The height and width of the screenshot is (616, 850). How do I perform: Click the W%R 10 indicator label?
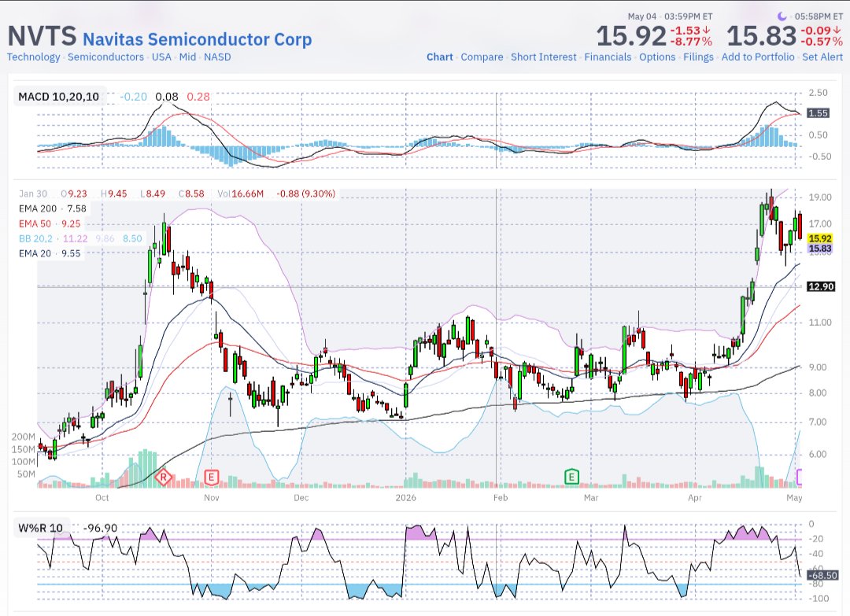(41, 528)
